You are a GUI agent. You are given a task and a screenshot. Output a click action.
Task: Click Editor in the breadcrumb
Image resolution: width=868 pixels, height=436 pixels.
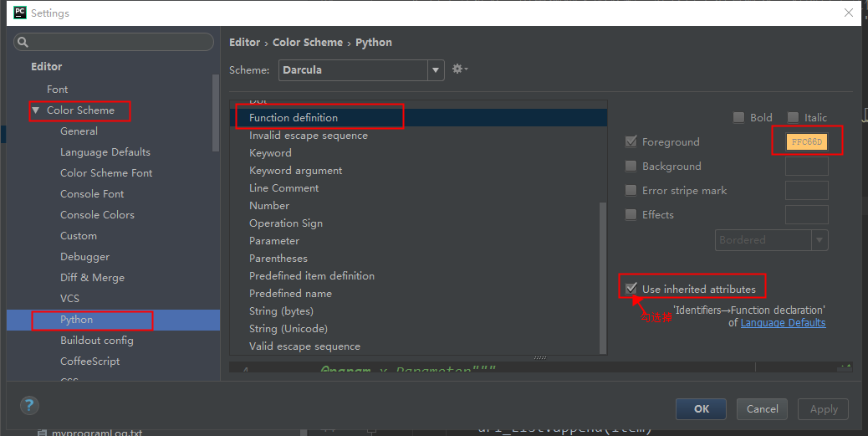[x=244, y=42]
